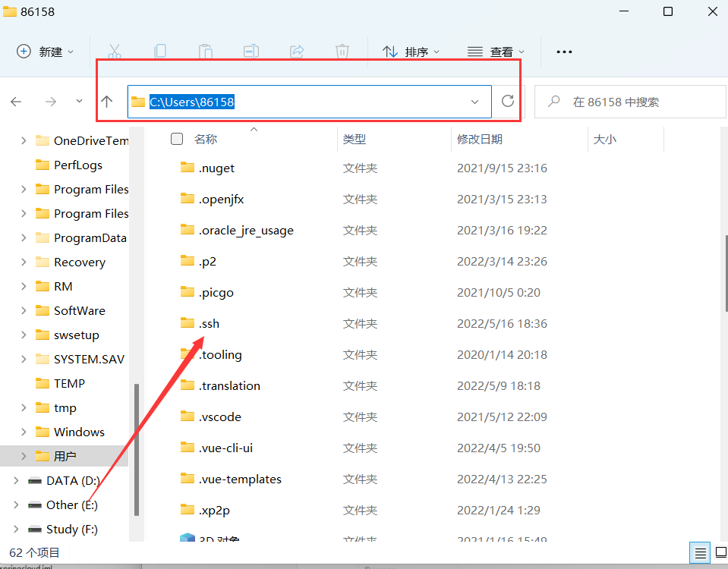Image resolution: width=728 pixels, height=569 pixels.
Task: Click the .ssh folder icon
Action: point(187,323)
